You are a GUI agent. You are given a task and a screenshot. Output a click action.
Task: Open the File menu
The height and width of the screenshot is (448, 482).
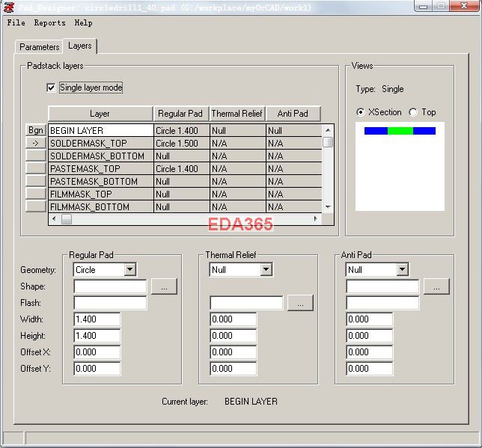[16, 23]
